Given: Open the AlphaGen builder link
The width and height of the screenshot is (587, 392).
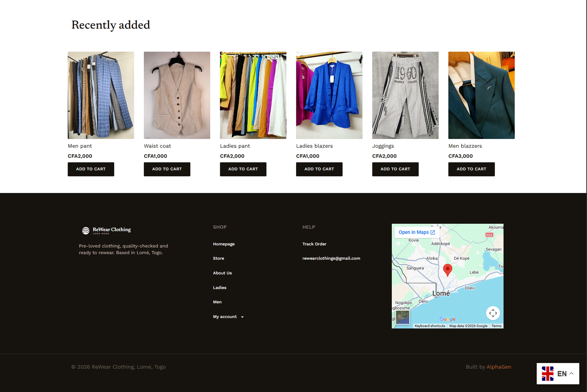Looking at the screenshot, I should pyautogui.click(x=499, y=367).
